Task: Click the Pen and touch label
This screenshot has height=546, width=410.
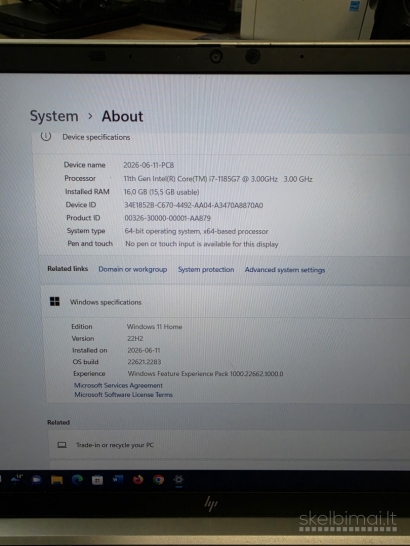Action: (x=90, y=243)
